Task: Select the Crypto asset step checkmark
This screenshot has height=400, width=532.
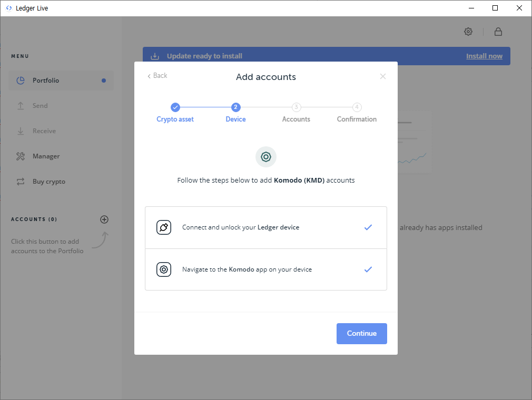Action: 175,107
